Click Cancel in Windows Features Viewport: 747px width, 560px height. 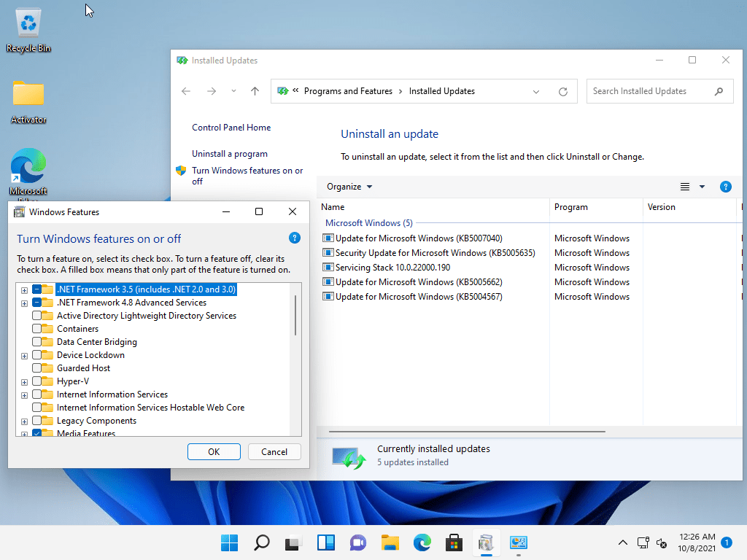(274, 452)
